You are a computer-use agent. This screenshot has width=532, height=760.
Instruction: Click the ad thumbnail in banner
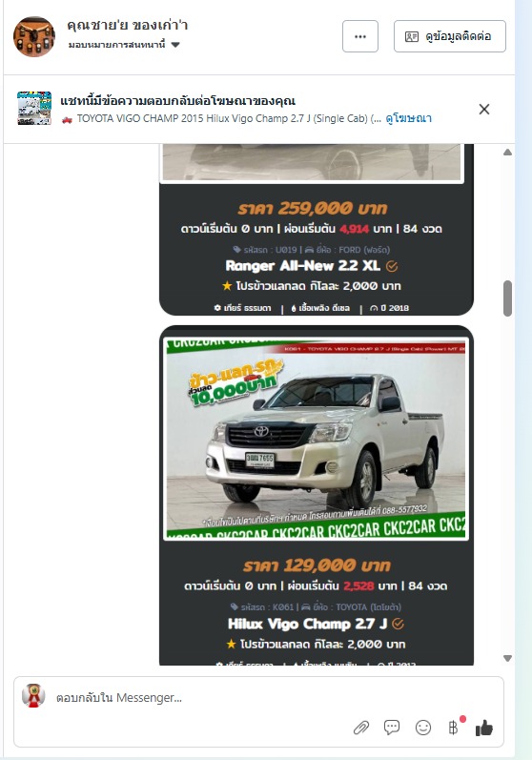pos(34,109)
